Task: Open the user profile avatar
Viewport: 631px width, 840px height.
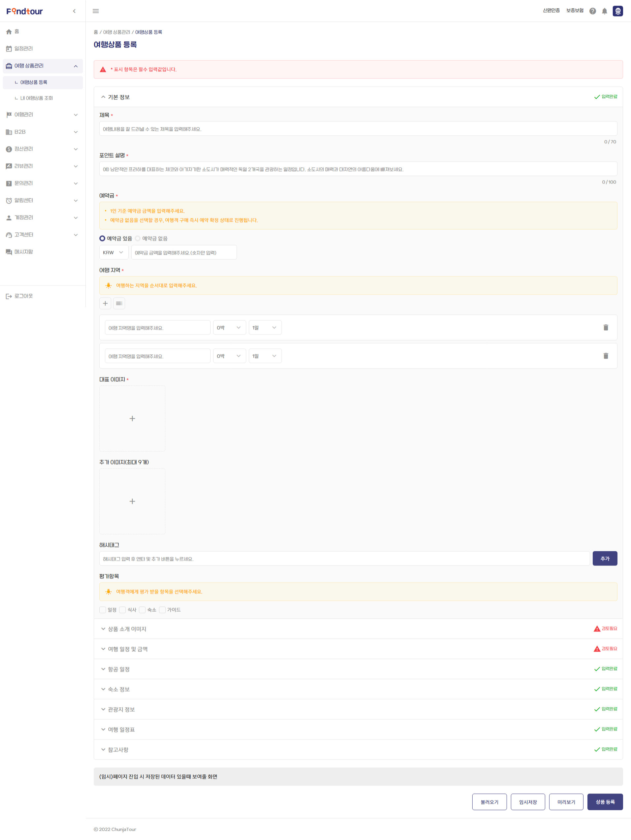Action: [618, 11]
